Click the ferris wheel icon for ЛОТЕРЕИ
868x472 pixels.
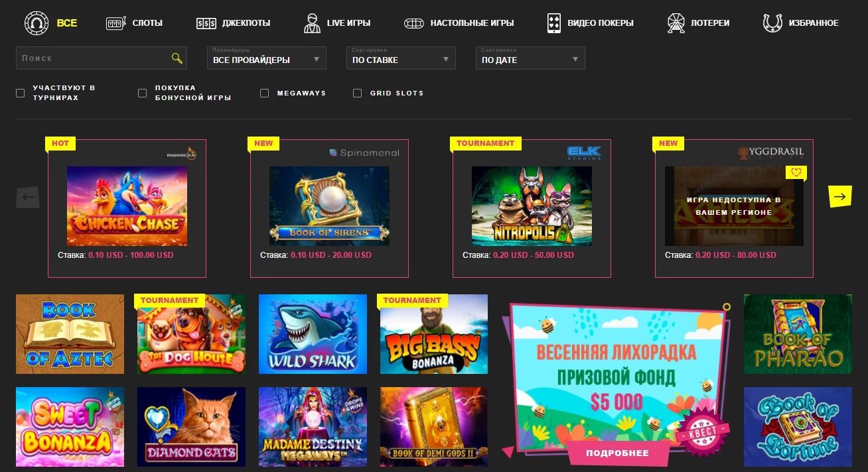[676, 23]
